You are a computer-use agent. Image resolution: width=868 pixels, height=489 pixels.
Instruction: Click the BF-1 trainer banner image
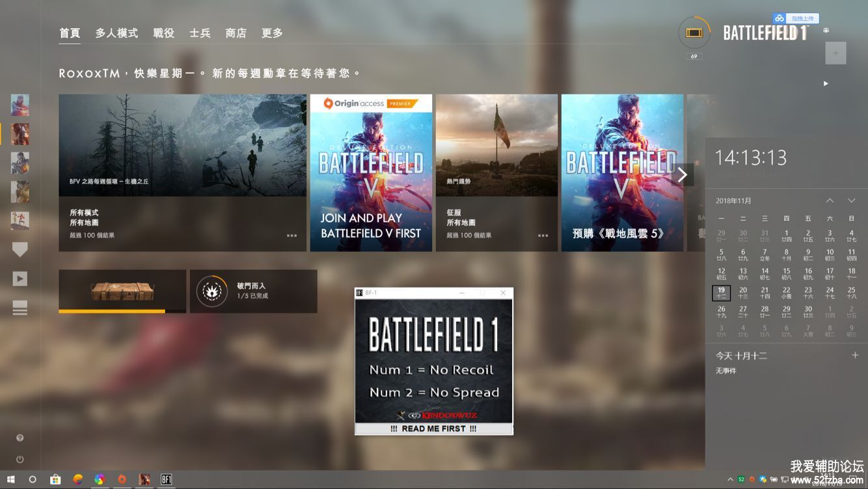[x=434, y=361]
